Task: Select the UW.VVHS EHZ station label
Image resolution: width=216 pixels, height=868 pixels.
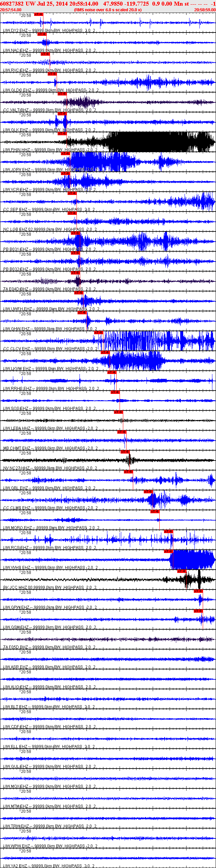Action: (50, 567)
